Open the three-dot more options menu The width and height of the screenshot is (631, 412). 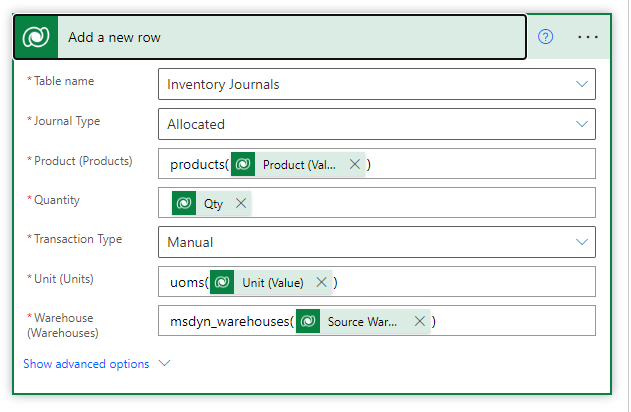(x=588, y=37)
